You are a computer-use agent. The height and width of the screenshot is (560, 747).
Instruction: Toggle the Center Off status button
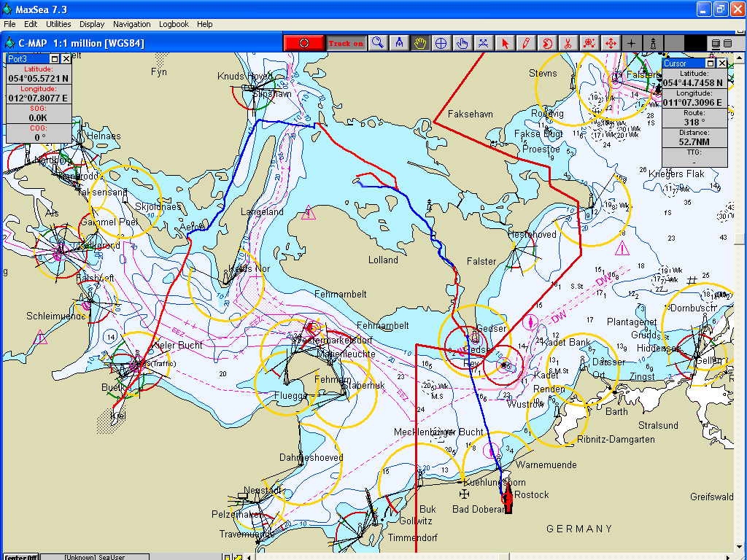(21, 557)
